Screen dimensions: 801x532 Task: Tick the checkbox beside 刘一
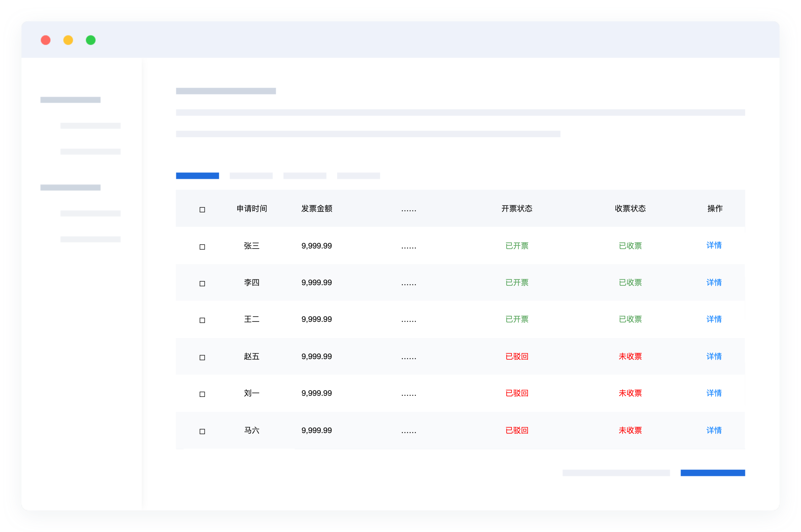click(x=202, y=394)
